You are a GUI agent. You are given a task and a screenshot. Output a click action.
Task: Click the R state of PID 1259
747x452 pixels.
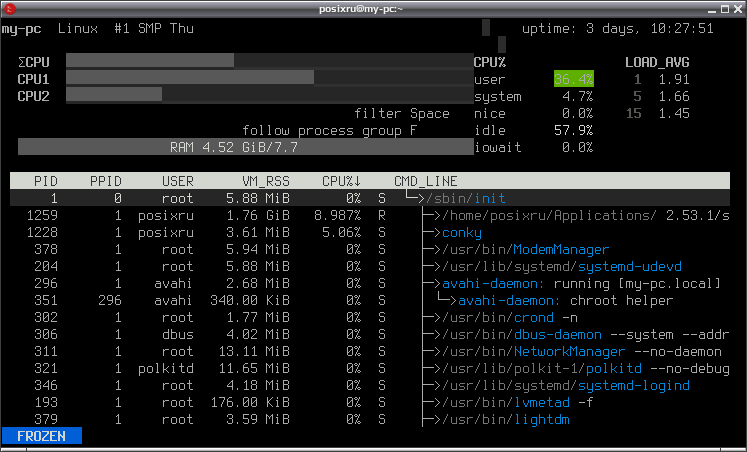point(382,216)
